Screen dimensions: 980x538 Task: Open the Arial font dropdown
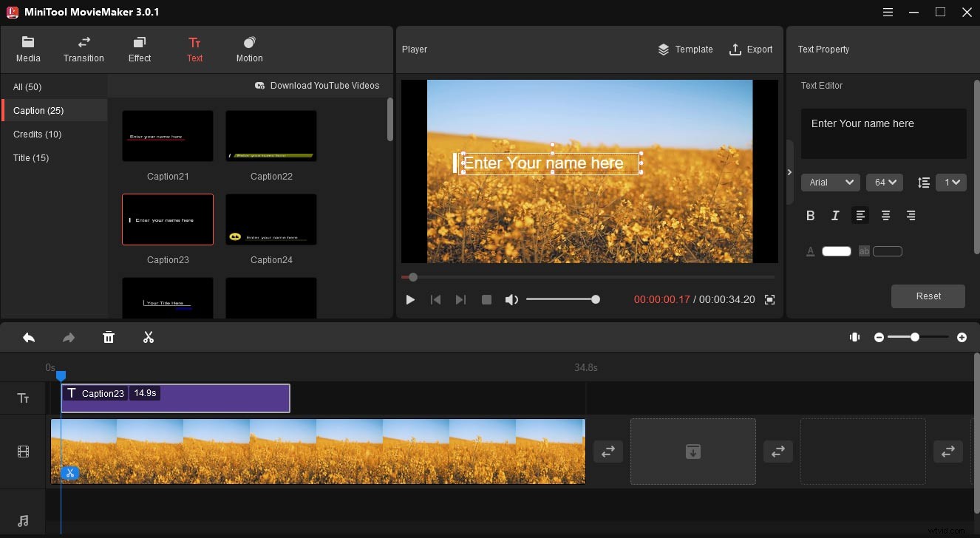[830, 182]
